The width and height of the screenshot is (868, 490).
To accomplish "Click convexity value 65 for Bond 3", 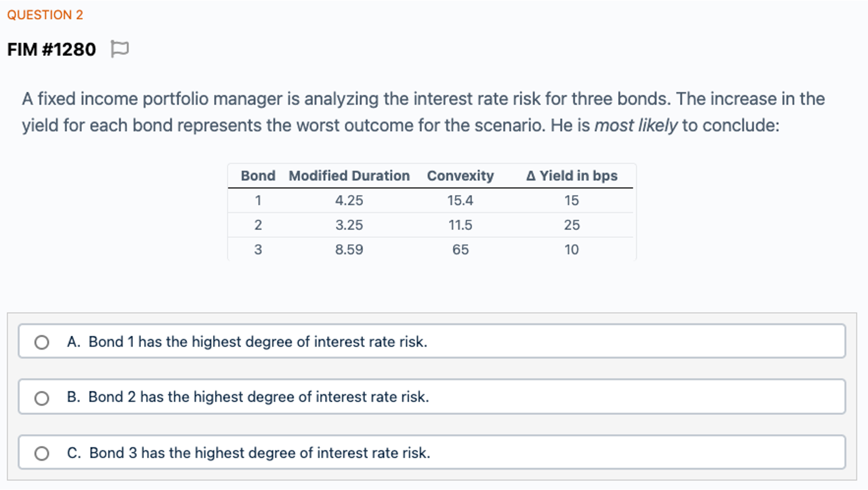I will tap(460, 249).
